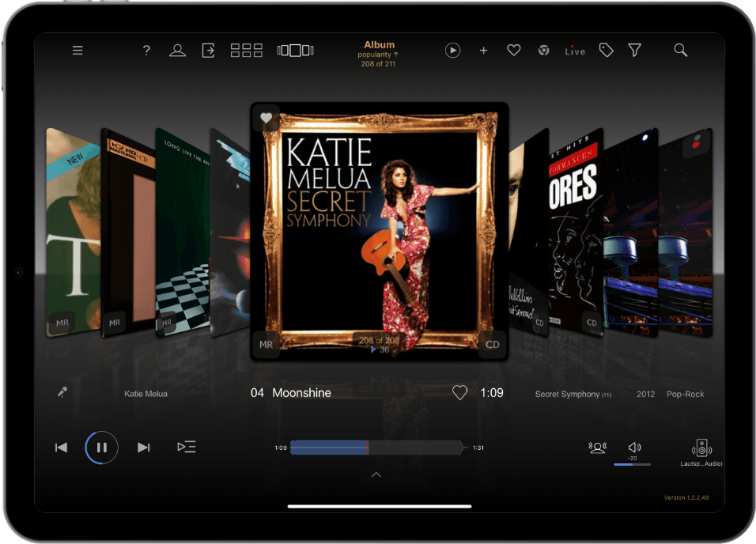Viewport: 756px width, 544px height.
Task: Click the 208 of 208 track counter
Action: pos(379,340)
